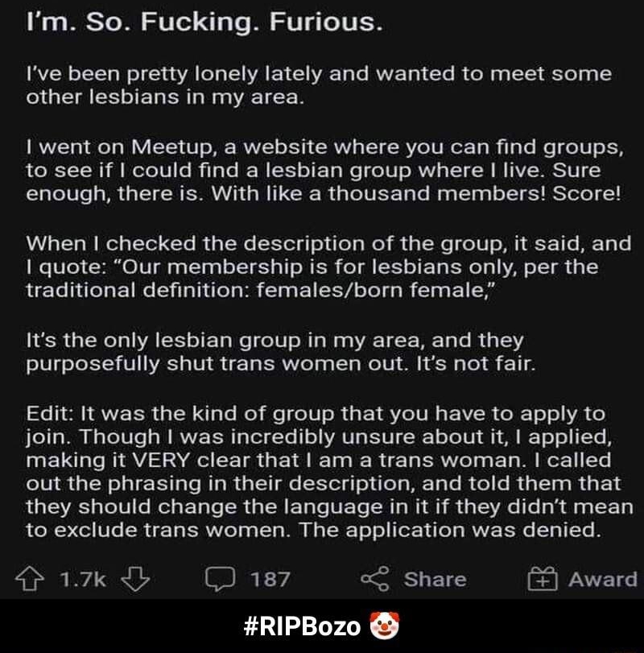Viewport: 644px width, 653px height.
Task: Click the word "Meetup" in the post
Action: (174, 148)
